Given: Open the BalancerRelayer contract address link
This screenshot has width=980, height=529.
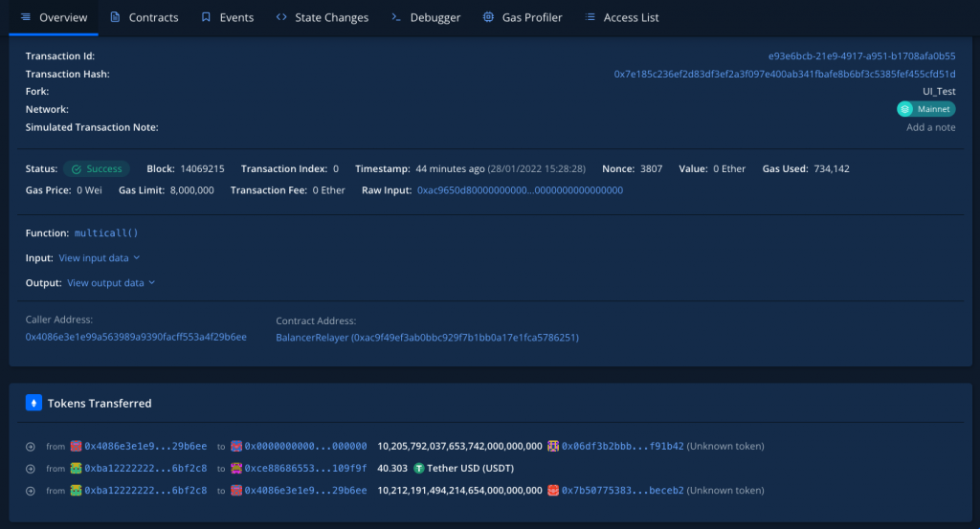Looking at the screenshot, I should point(428,338).
